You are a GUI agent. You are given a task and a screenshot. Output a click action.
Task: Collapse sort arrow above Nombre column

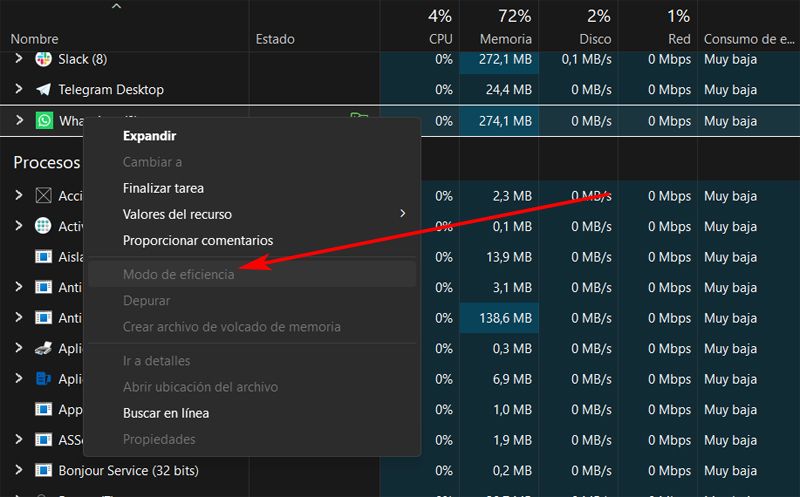click(116, 7)
